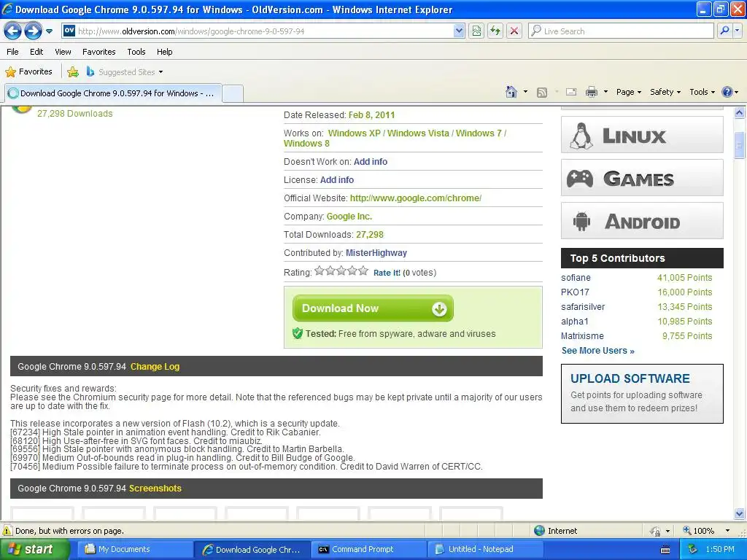747x560 pixels.
Task: Click Add info beside Doesn't Work on
Action: tap(370, 162)
